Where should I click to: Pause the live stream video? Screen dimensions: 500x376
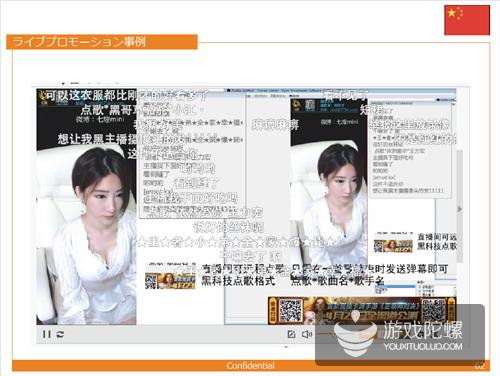pyautogui.click(x=46, y=334)
